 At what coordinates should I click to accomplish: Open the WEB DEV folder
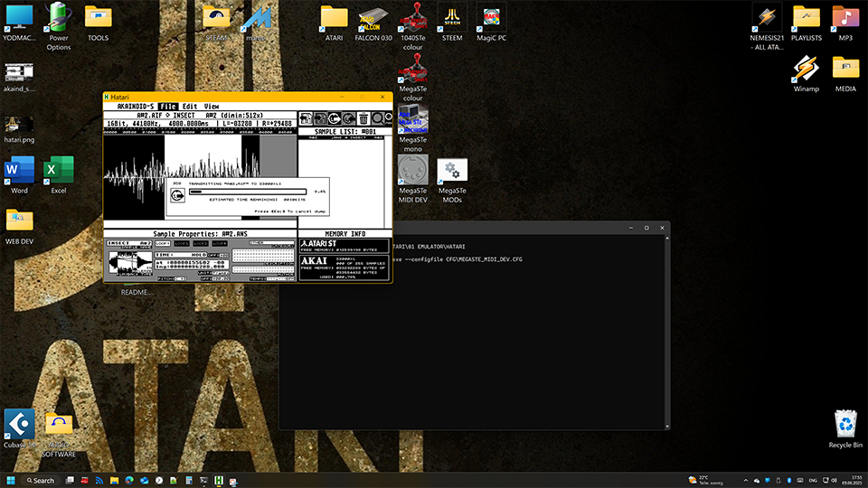pyautogui.click(x=19, y=227)
